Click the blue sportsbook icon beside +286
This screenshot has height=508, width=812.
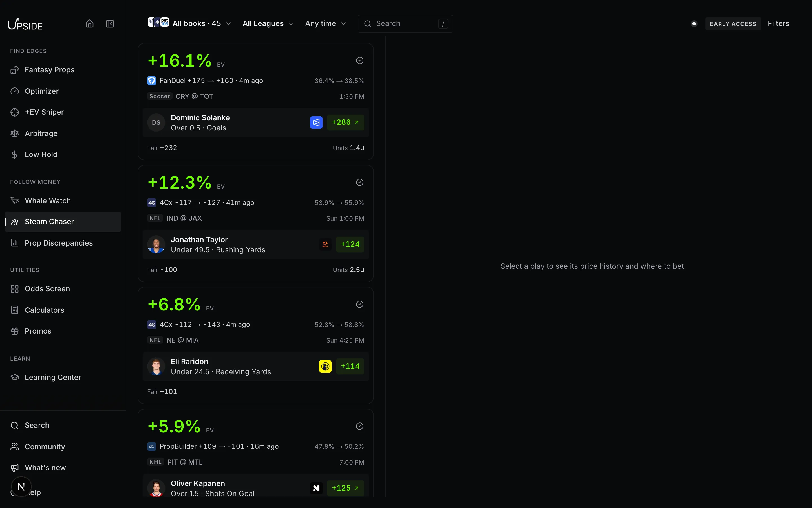click(x=316, y=123)
